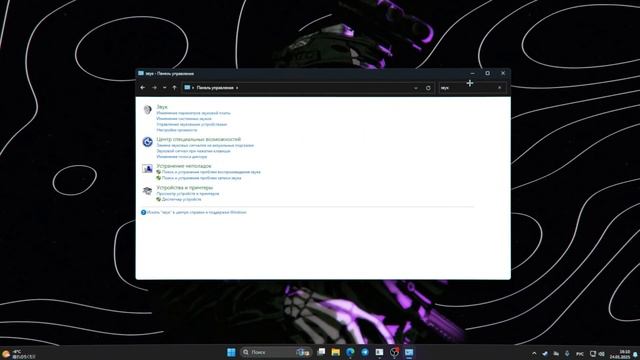Click the Devices and Printers icon

pyautogui.click(x=147, y=190)
